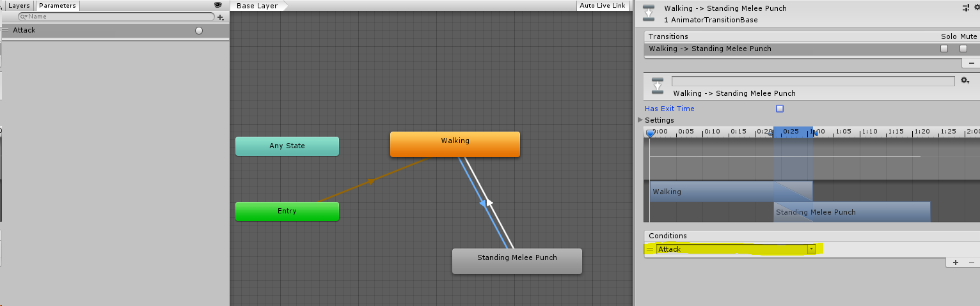
Task: Click the Name search field for parameters
Action: (116, 17)
